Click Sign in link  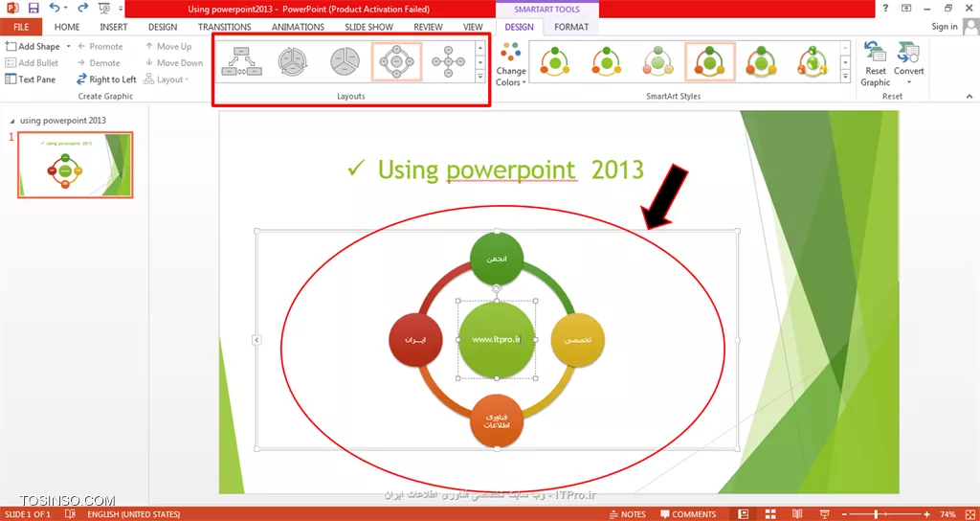point(945,26)
